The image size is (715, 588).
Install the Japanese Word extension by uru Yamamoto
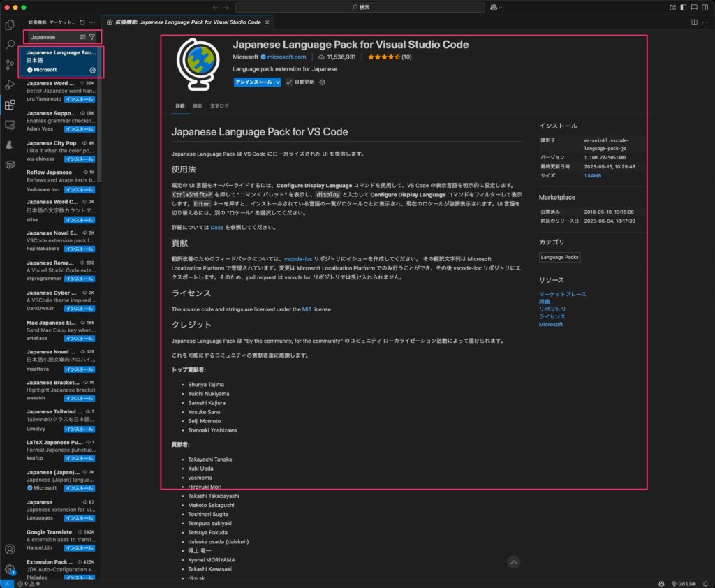point(80,99)
